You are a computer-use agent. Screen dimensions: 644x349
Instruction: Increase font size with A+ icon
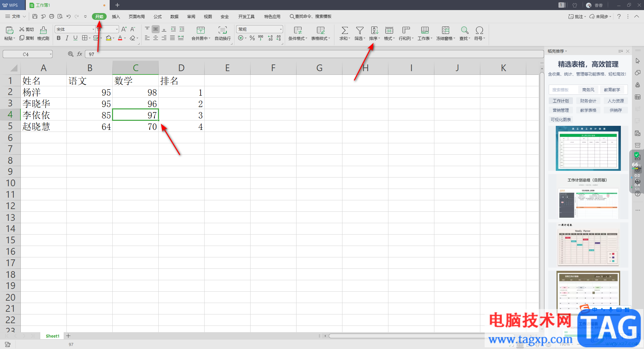click(x=124, y=30)
